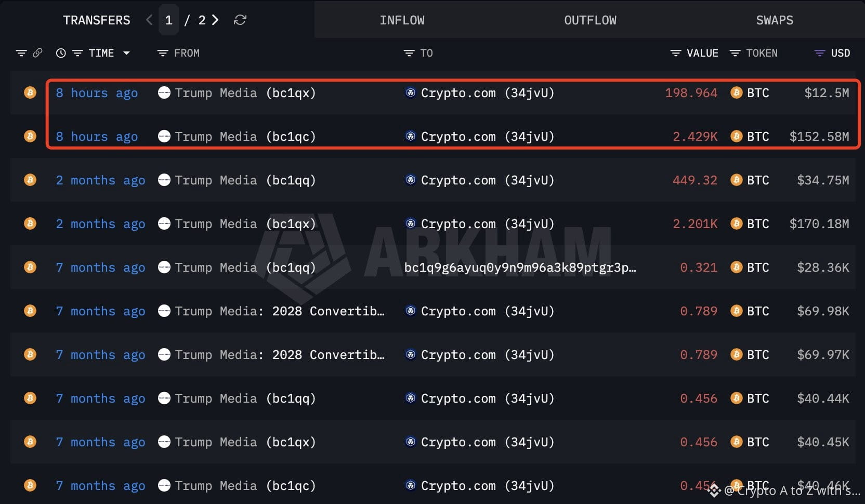Click Bitcoin chain icon of $69.98K row
This screenshot has height=504, width=865.
[x=30, y=311]
